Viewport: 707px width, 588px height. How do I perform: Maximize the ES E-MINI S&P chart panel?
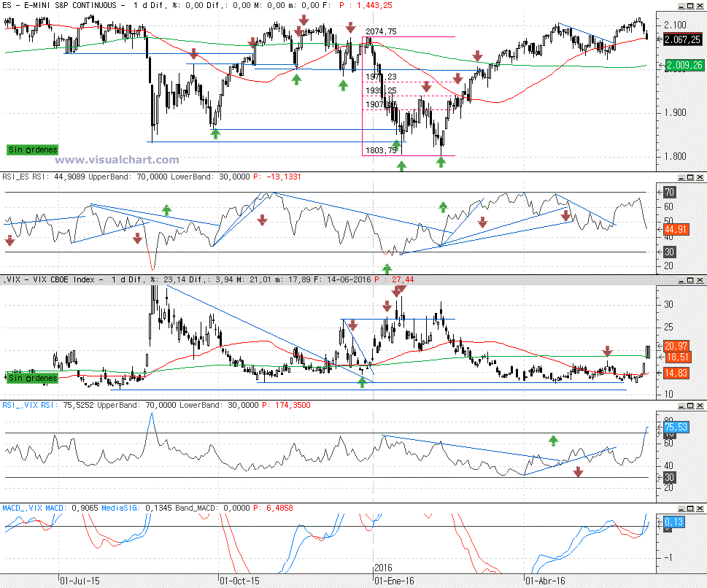pos(690,7)
